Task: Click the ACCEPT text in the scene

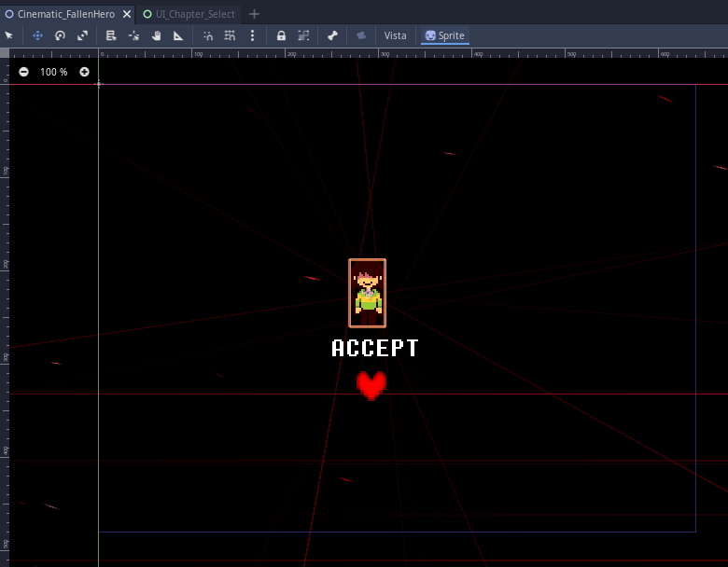Action: [374, 348]
